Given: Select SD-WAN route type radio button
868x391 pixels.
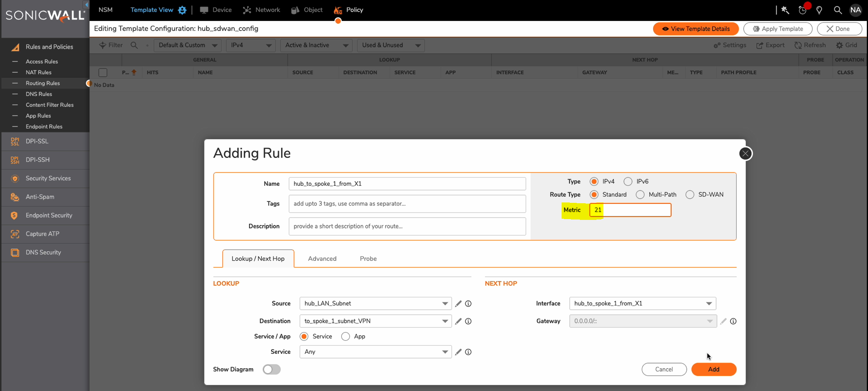Looking at the screenshot, I should point(690,195).
